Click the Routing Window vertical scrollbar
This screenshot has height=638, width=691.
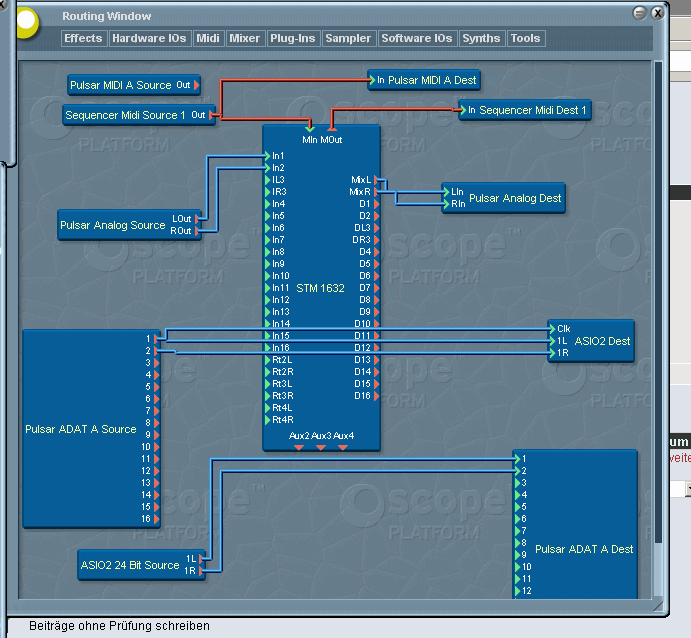tap(658, 330)
